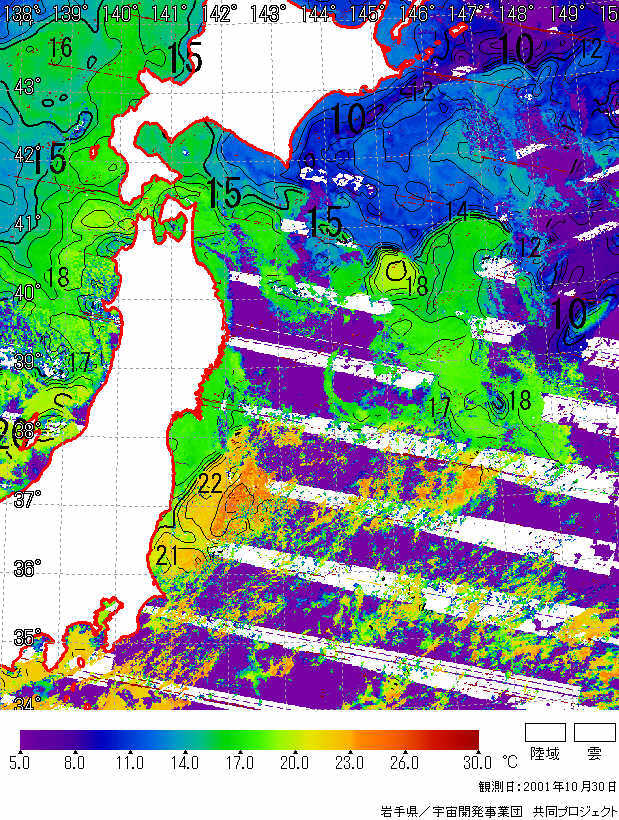Click the 陸域 legend label
This screenshot has height=820, width=619.
(x=545, y=754)
